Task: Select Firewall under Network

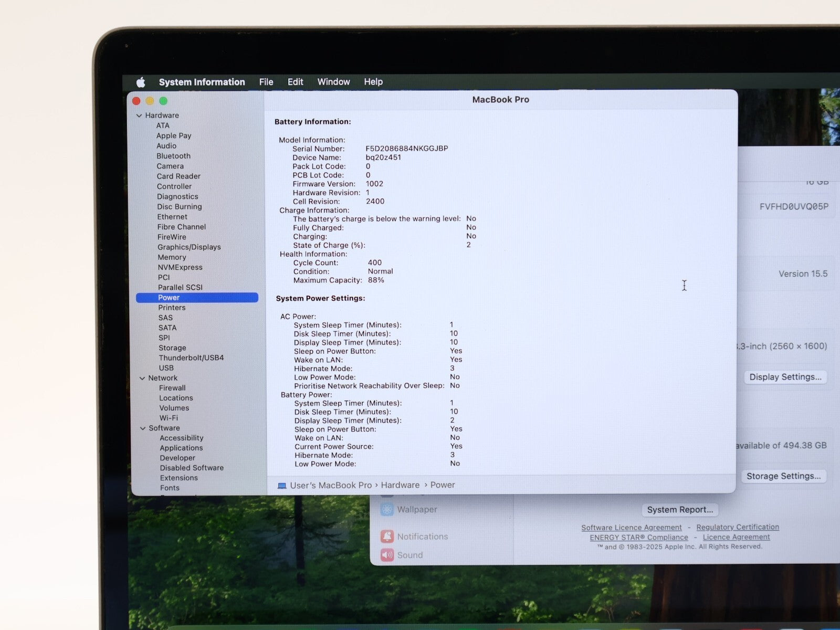Action: 172,388
